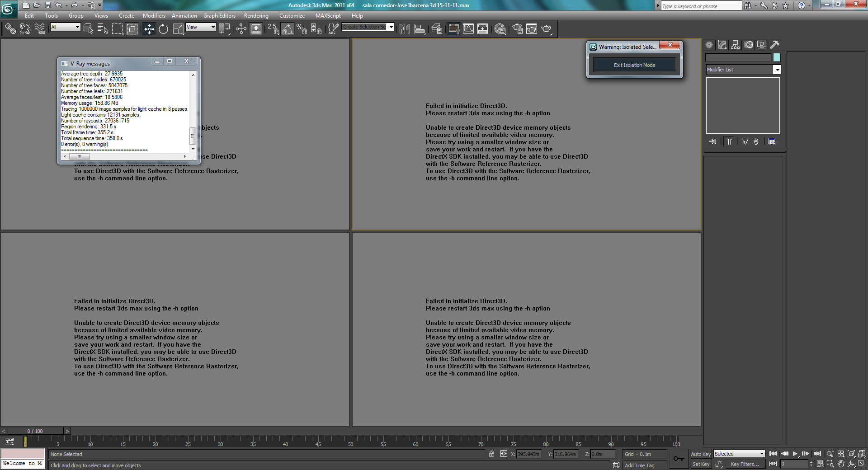Open the View reference coordinate system dropdown

click(201, 27)
